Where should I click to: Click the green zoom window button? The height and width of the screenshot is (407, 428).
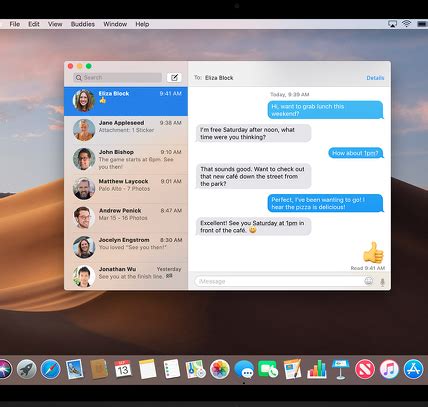89,66
